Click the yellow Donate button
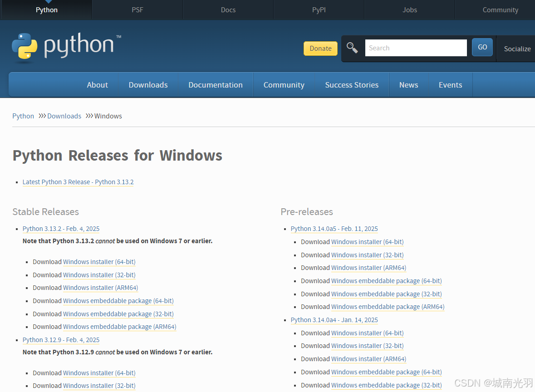This screenshot has width=535, height=392. tap(320, 49)
